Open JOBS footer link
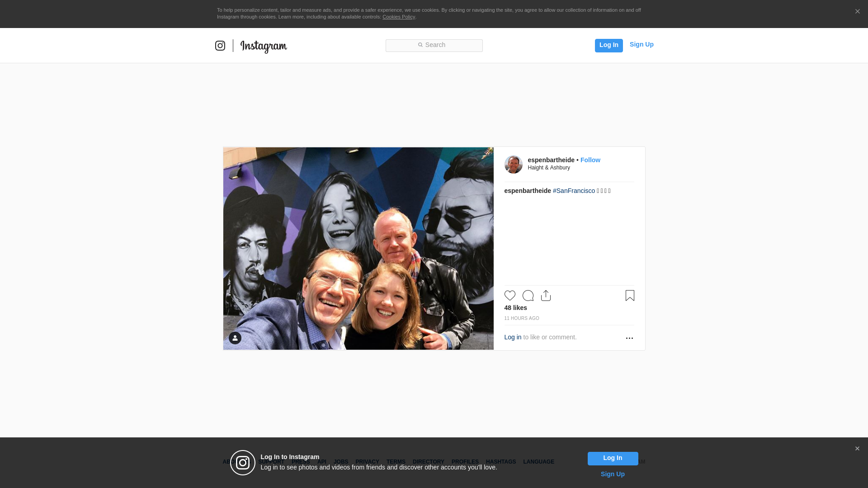Viewport: 868px width, 488px height. coord(341,462)
